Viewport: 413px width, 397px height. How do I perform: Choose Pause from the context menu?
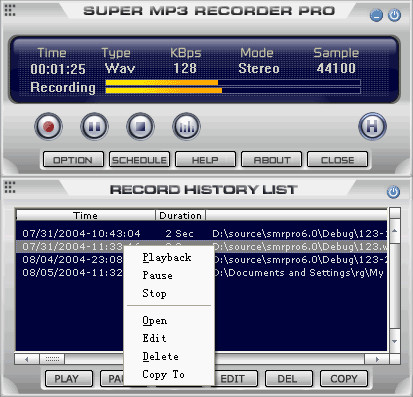click(169, 276)
